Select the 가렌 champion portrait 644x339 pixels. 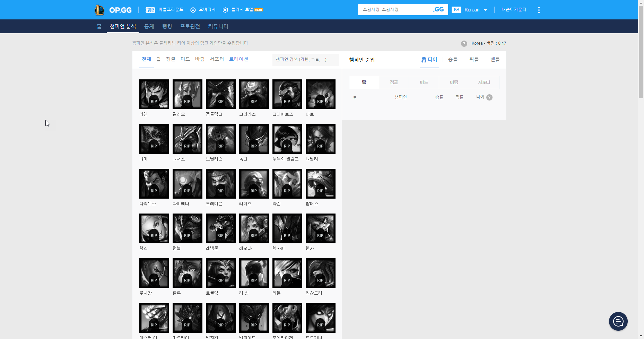(x=154, y=94)
